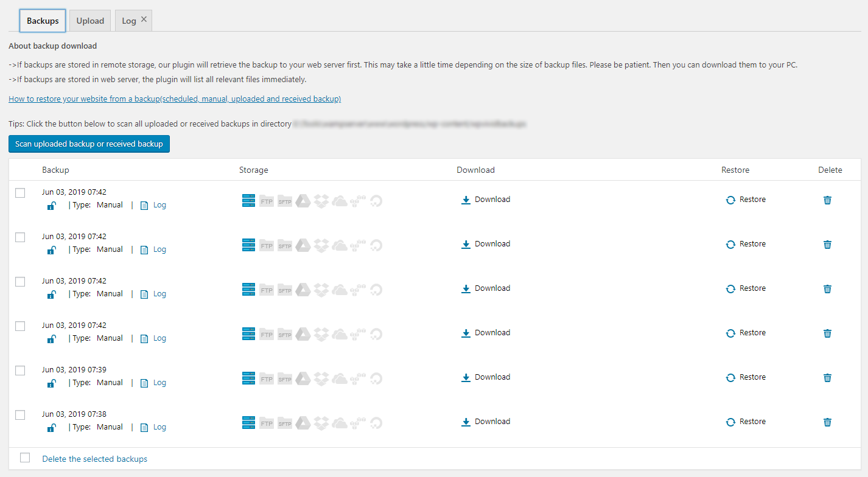Download the 07:39 backup
This screenshot has height=477, width=868.
(x=486, y=377)
